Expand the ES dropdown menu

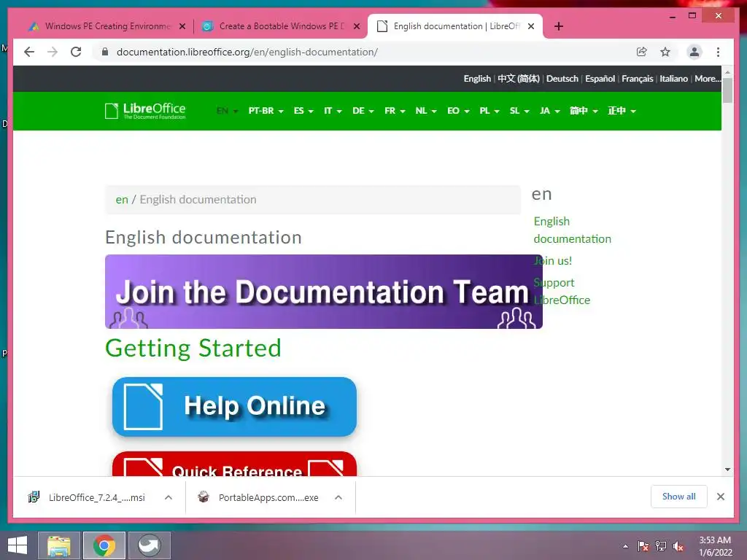303,111
